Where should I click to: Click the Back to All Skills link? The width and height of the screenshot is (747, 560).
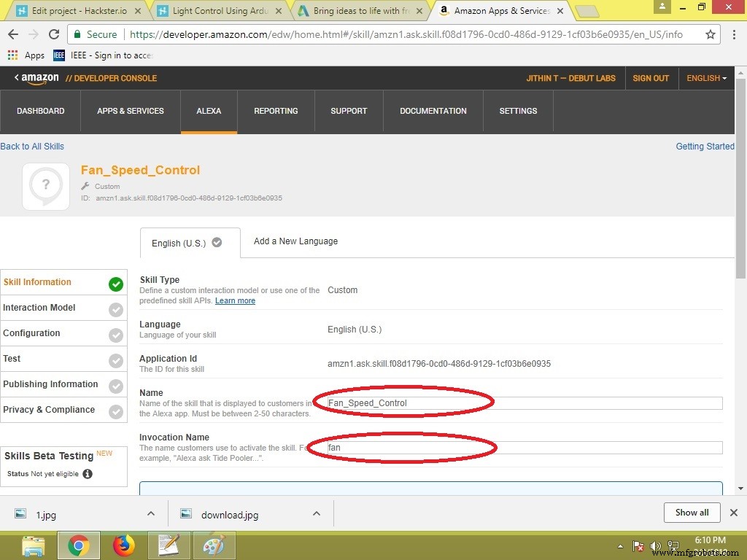tap(32, 146)
